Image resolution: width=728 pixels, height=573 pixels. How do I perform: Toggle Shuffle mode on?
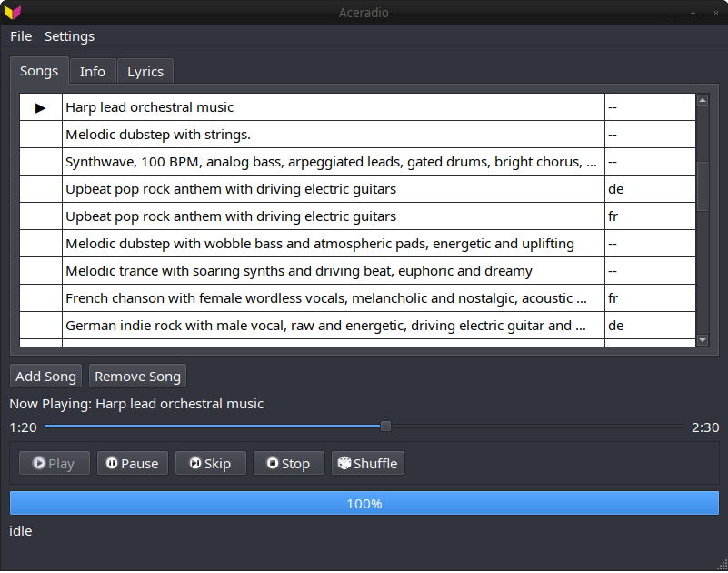pos(367,463)
